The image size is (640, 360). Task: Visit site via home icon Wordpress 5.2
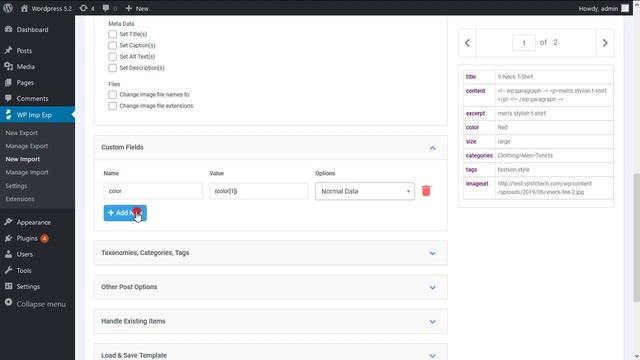[x=24, y=8]
